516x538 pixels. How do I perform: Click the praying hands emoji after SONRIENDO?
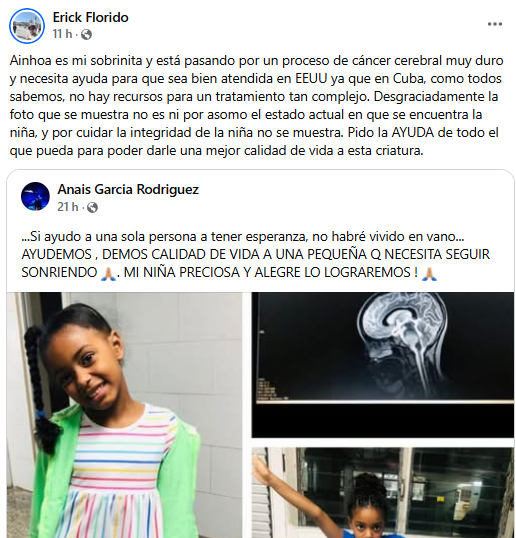pos(108,273)
